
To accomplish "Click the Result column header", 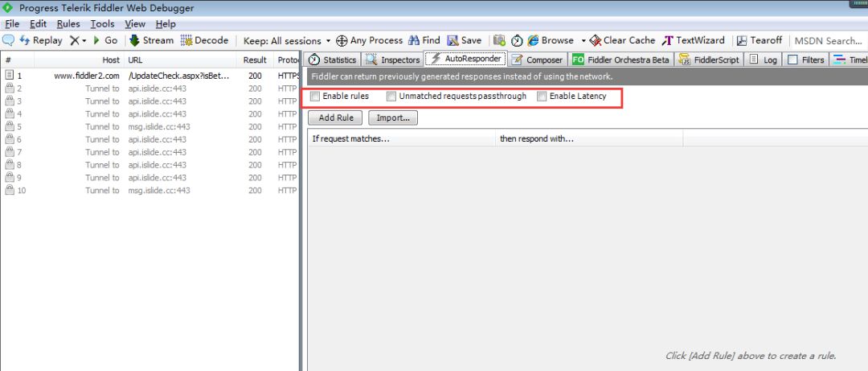I will point(256,60).
